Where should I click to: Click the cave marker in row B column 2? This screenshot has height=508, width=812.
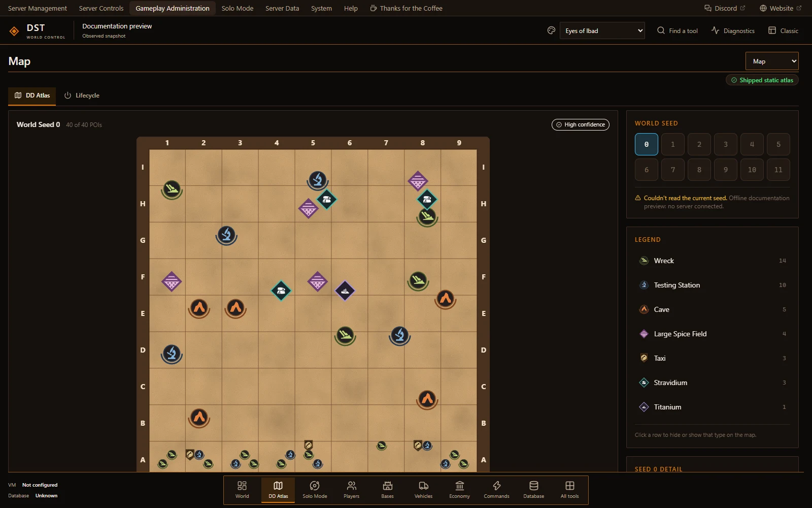[x=199, y=418]
